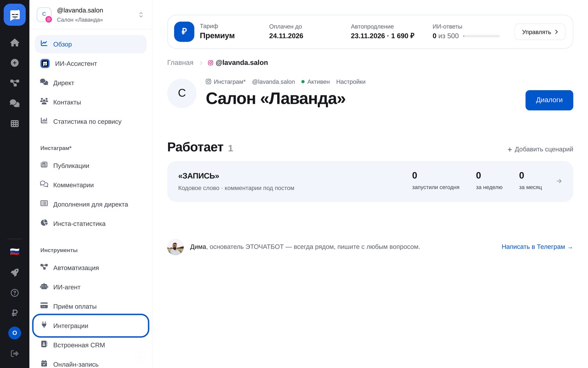Screen dimensions: 588x368
Task: Open help question mark icon
Action: coord(15,293)
